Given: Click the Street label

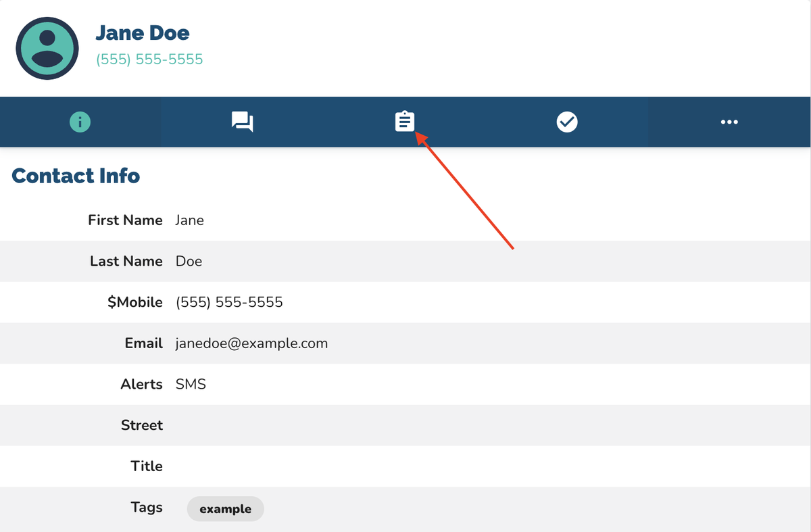Looking at the screenshot, I should coord(142,425).
